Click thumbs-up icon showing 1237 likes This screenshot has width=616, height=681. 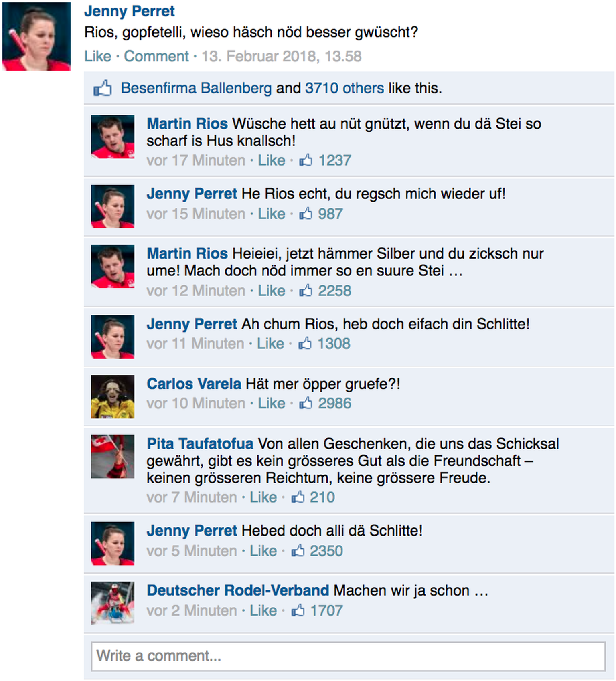pos(306,160)
